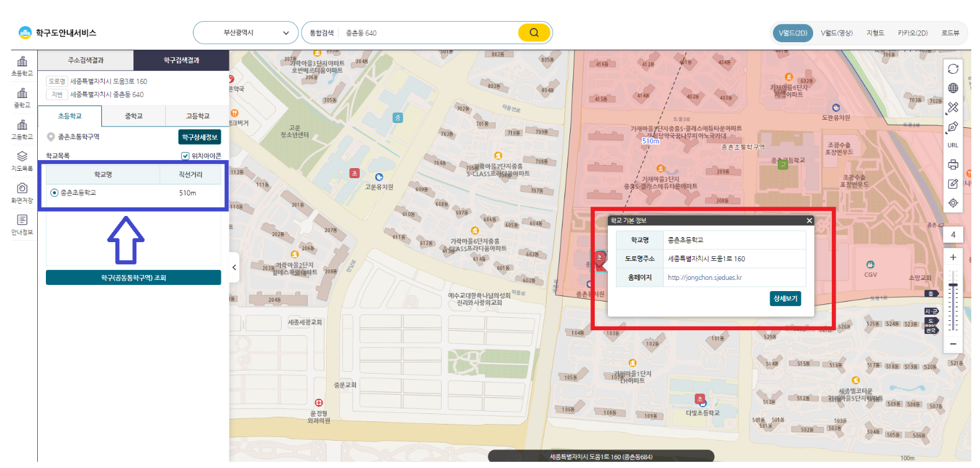
Task: Click the 종촌초통학구역 label
Action: tap(78, 137)
